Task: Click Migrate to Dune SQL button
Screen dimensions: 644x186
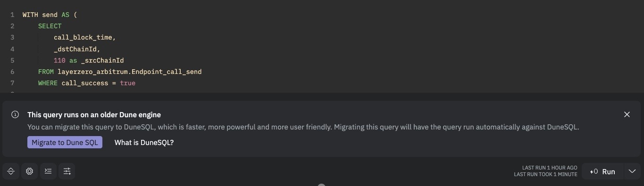Action: pyautogui.click(x=65, y=142)
